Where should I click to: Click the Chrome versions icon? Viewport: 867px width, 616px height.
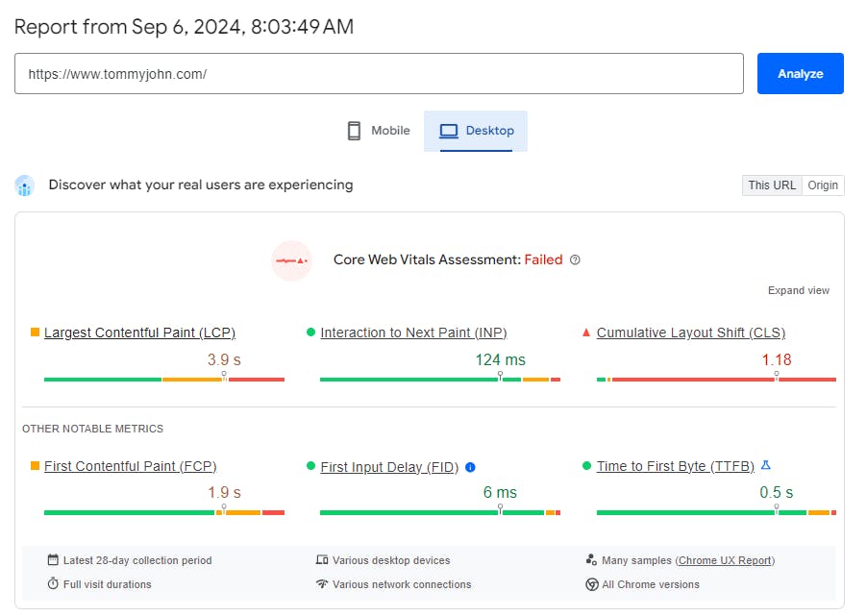coord(592,584)
